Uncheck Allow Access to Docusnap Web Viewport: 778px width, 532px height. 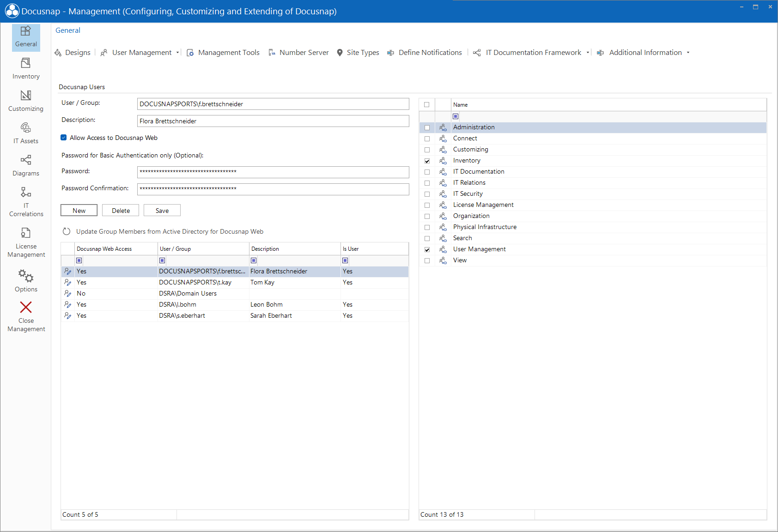point(64,138)
